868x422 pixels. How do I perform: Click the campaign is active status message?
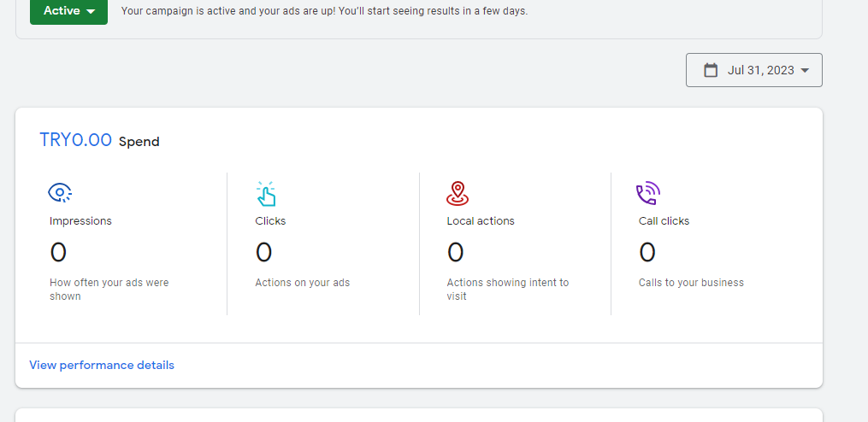click(324, 11)
